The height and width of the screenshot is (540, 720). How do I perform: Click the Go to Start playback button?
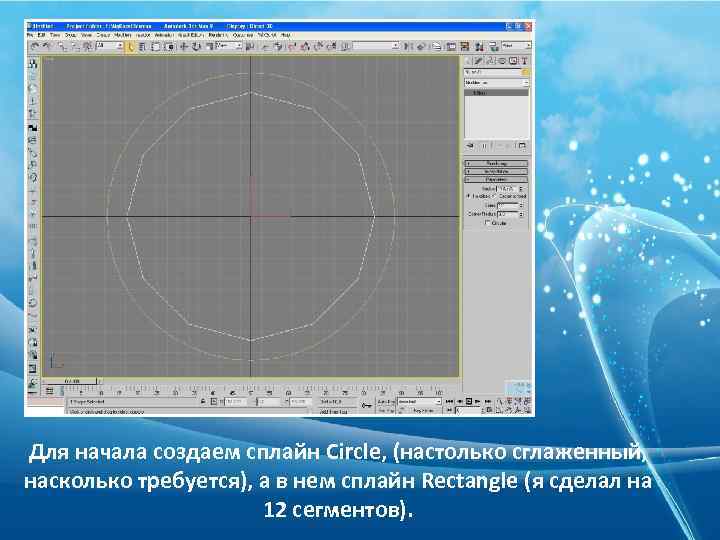pos(450,401)
